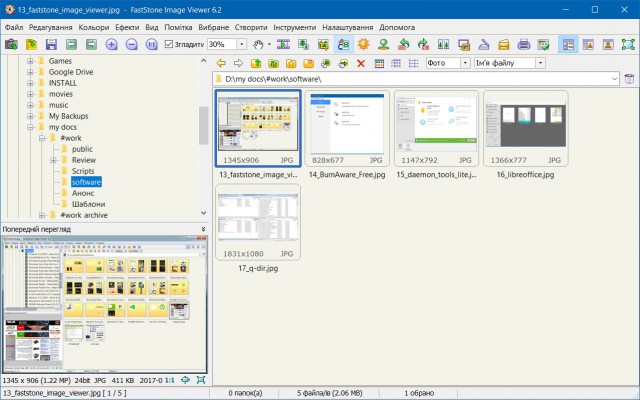The width and height of the screenshot is (640, 400).
Task: Go to next image using green right arrow
Action: click(x=91, y=44)
